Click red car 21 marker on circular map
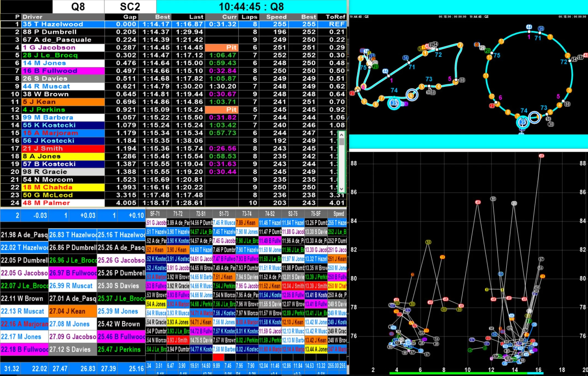Viewport: 588px width, 376px height. pos(492,106)
